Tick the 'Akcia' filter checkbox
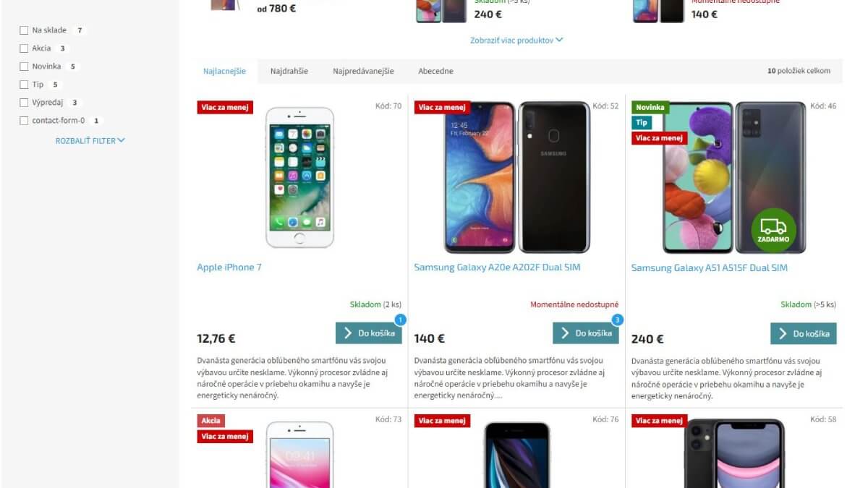 coord(24,48)
